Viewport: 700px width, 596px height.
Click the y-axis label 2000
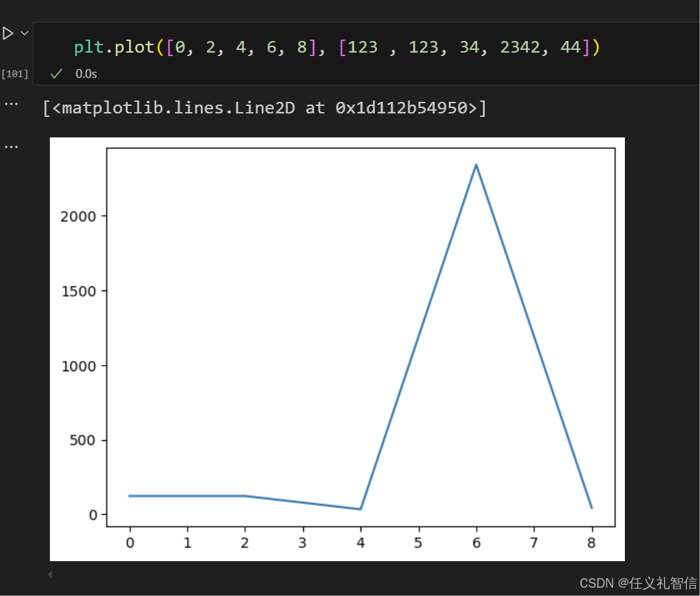pos(78,217)
